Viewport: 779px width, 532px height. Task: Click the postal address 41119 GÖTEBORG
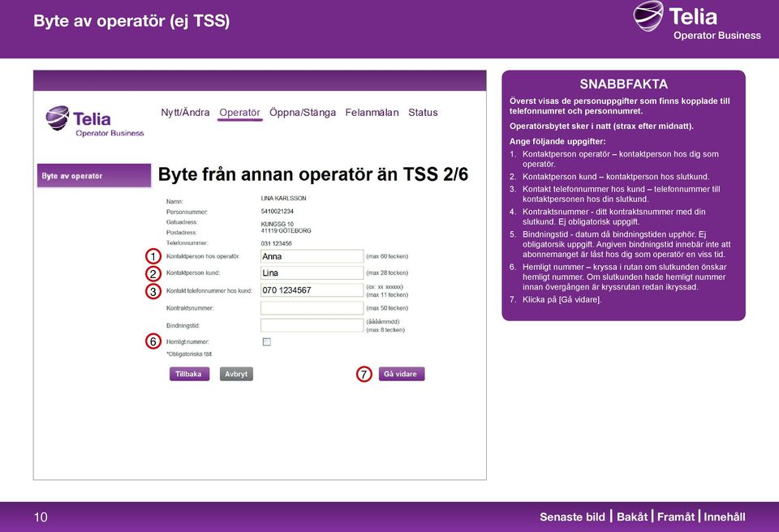[x=286, y=231]
